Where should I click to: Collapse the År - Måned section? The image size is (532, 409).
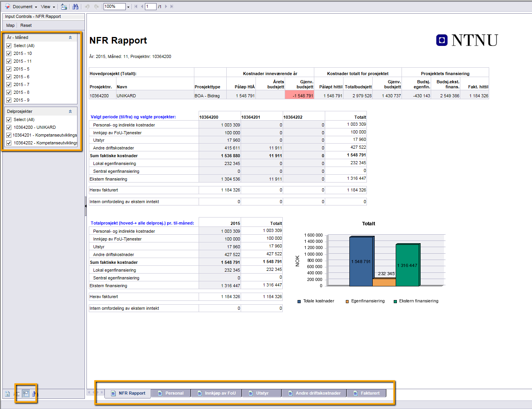coord(70,37)
